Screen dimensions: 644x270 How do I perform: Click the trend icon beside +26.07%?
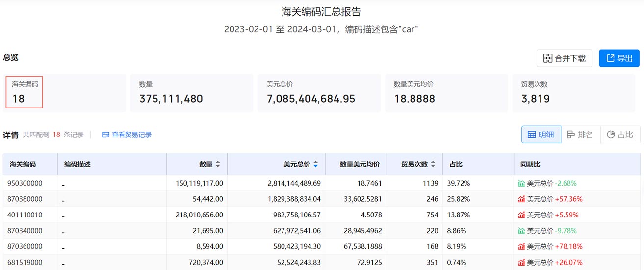[x=521, y=263]
